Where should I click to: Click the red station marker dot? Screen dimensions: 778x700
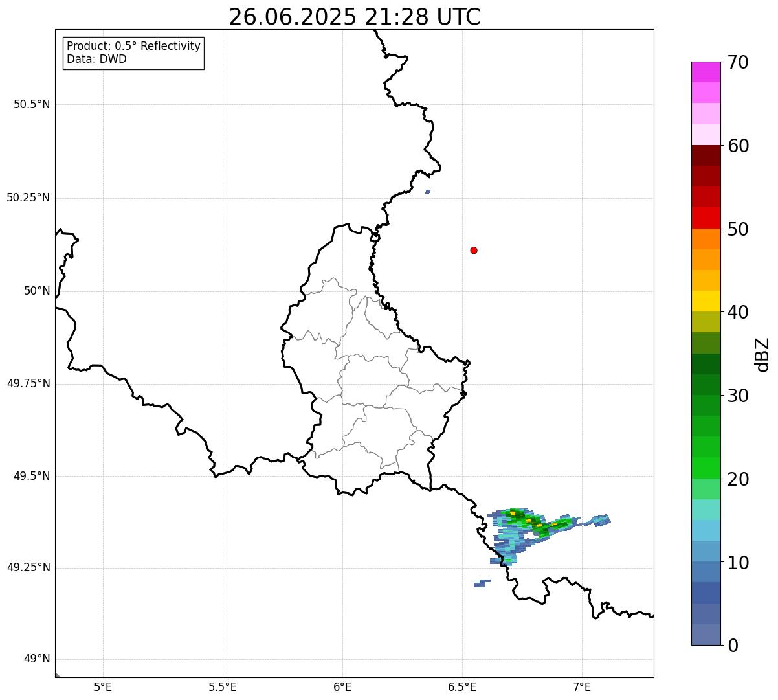point(474,251)
